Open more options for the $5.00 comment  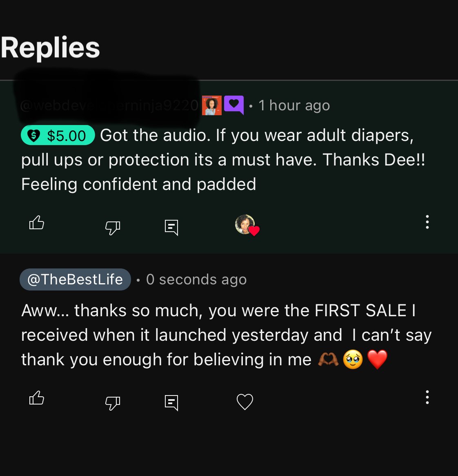click(427, 222)
